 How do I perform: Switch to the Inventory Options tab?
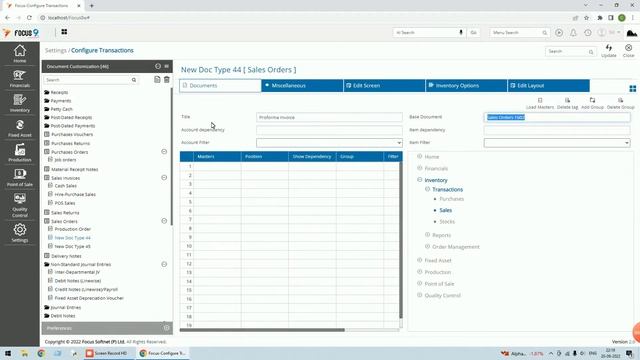[x=466, y=86]
